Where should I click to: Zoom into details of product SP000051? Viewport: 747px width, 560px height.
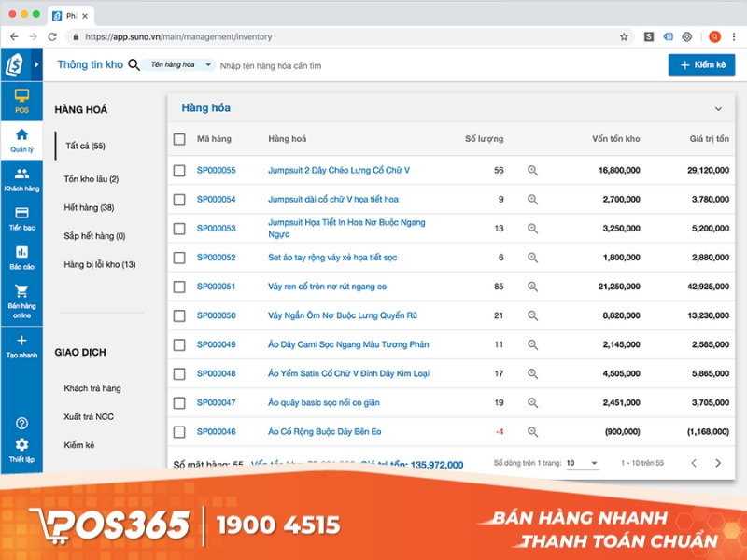pyautogui.click(x=530, y=286)
